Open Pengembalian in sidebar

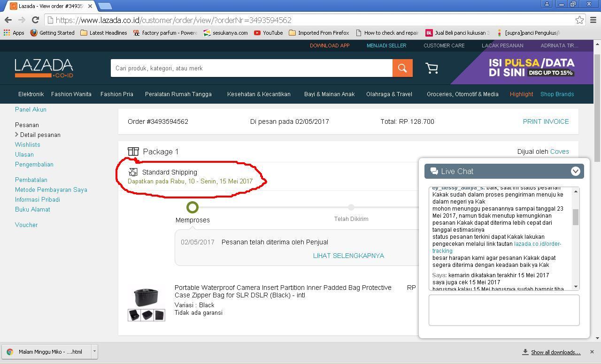point(34,165)
